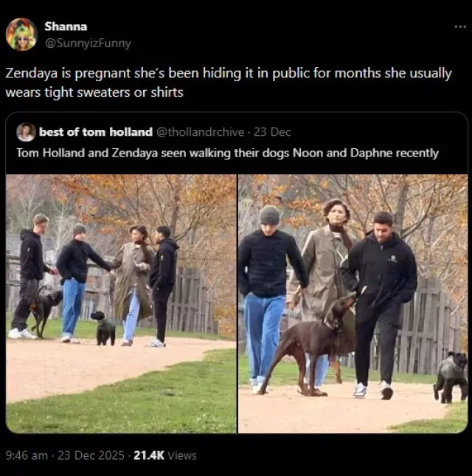The height and width of the screenshot is (476, 472).
Task: Click the Zendaya is pregnant tweet text
Action: tap(229, 83)
